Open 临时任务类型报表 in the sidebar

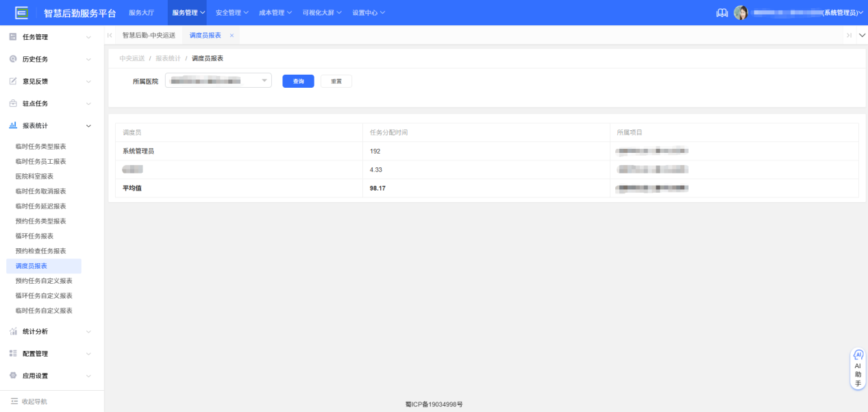click(40, 147)
